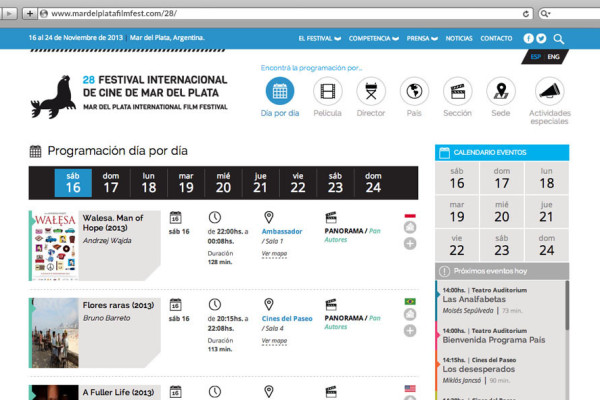
Task: Switch language to ESP
Action: click(x=535, y=57)
